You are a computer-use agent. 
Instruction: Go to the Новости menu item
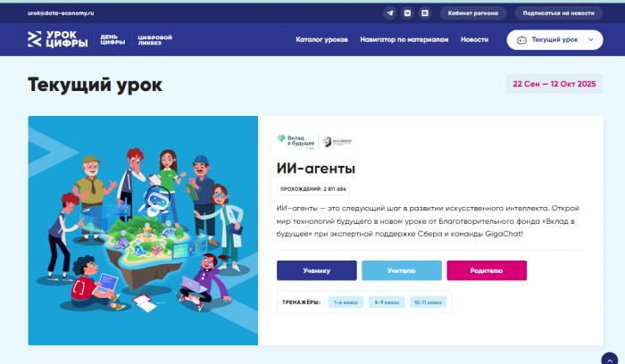click(x=474, y=40)
